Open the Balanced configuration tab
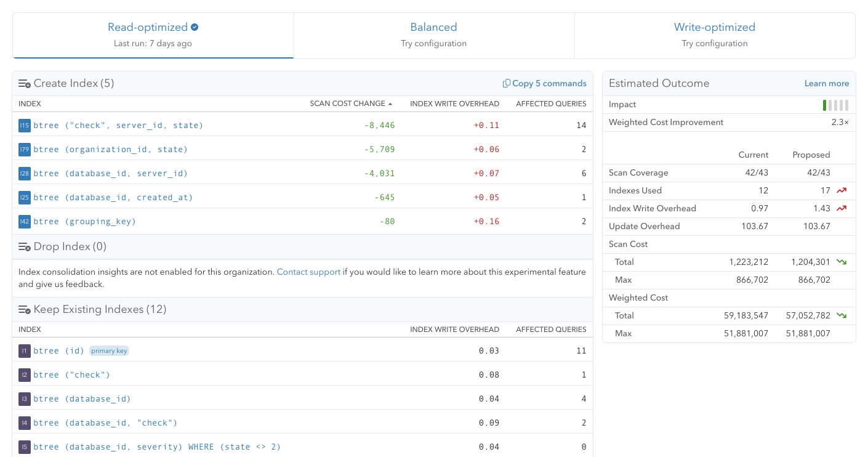The width and height of the screenshot is (868, 457). [x=433, y=35]
